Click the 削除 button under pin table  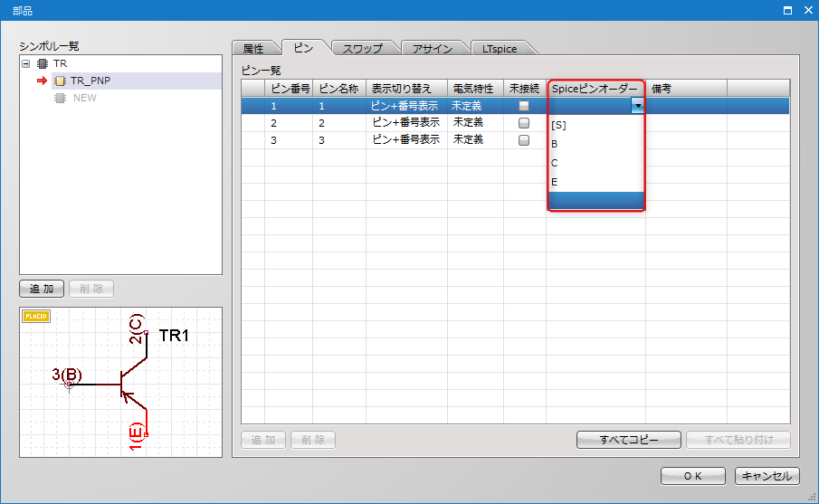click(x=313, y=440)
